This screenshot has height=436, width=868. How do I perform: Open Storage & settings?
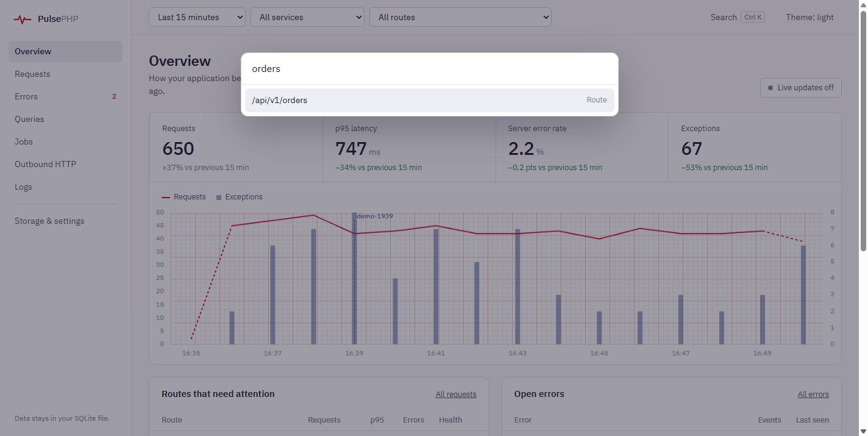click(65, 221)
